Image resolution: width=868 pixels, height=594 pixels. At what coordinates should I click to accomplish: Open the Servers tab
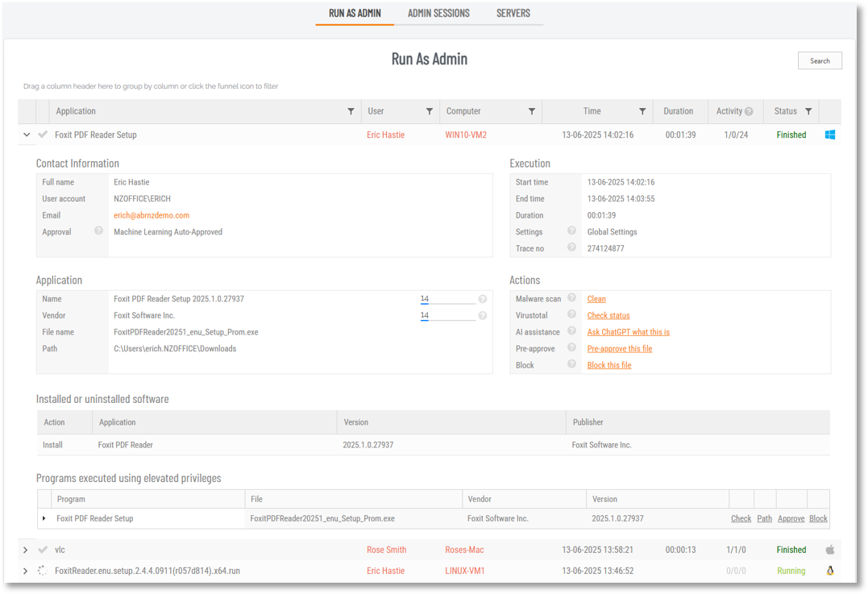[x=513, y=13]
